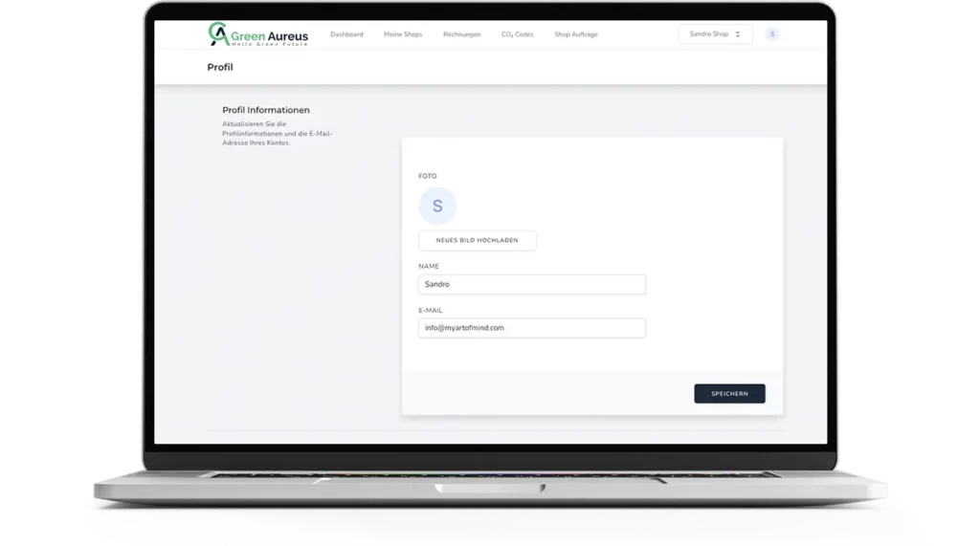Open the Dashboard page

coord(346,34)
